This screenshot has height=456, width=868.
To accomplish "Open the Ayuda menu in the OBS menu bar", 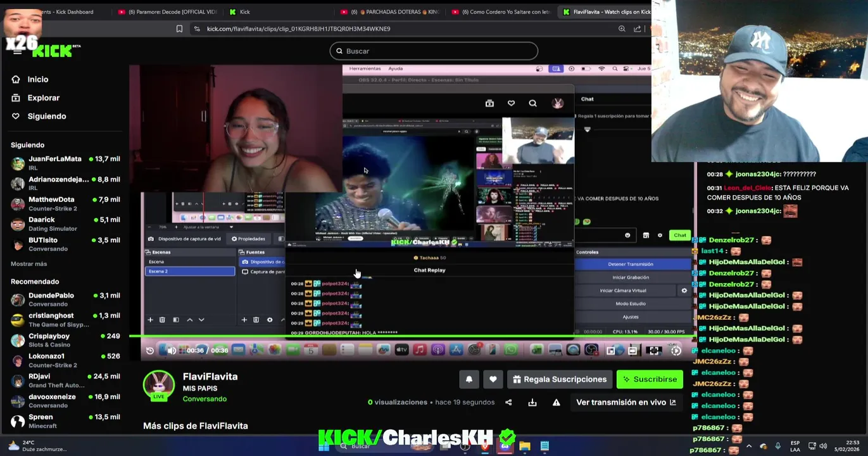I will (x=395, y=68).
